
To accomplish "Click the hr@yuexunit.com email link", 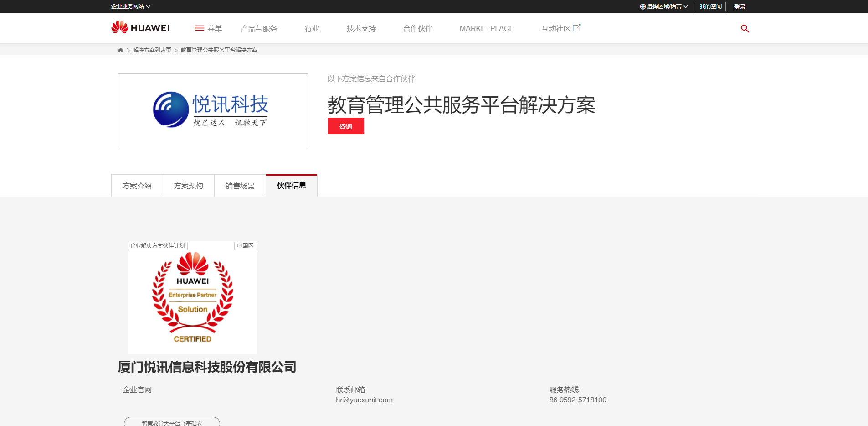I will click(364, 400).
